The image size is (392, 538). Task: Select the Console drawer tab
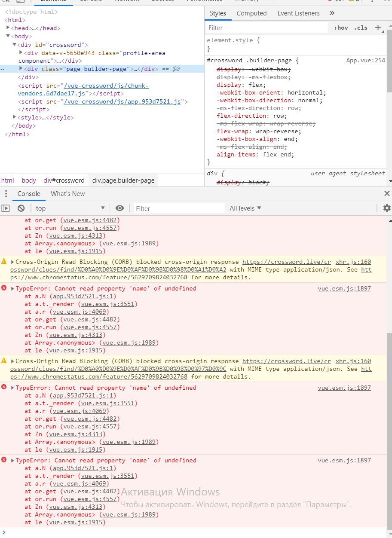[29, 194]
